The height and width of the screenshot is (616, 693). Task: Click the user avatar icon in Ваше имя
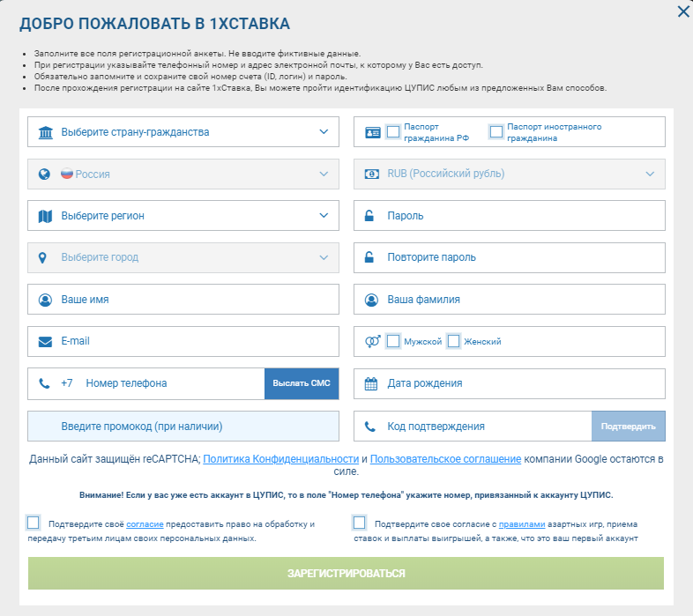click(x=45, y=300)
